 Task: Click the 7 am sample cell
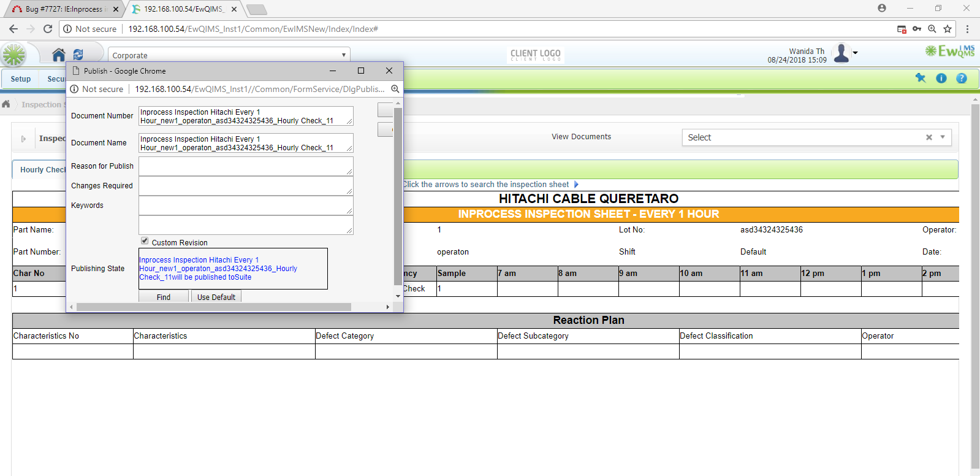click(x=527, y=288)
